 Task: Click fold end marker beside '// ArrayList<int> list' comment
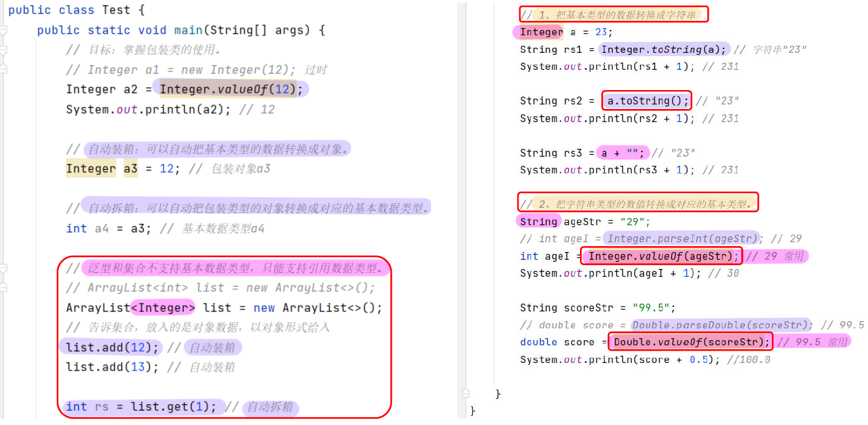click(3, 288)
